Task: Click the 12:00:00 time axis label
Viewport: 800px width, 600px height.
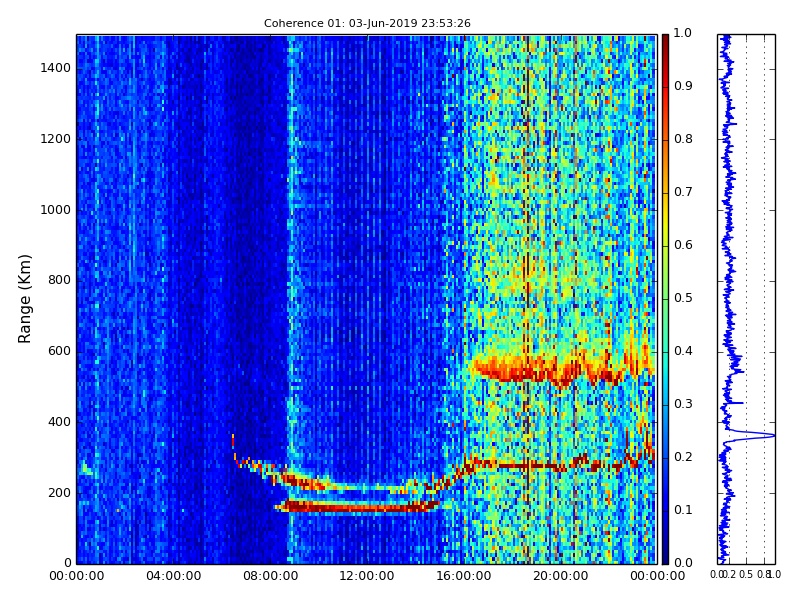Action: click(367, 576)
